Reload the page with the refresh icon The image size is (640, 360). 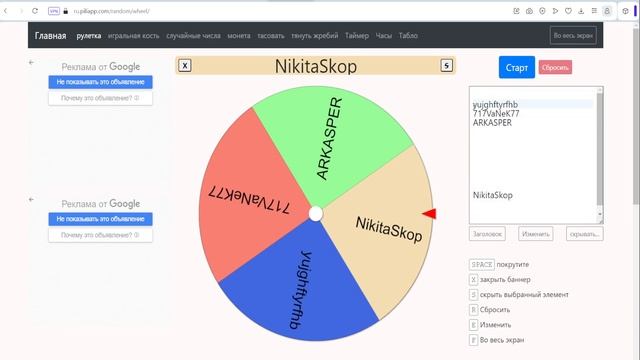(x=35, y=11)
